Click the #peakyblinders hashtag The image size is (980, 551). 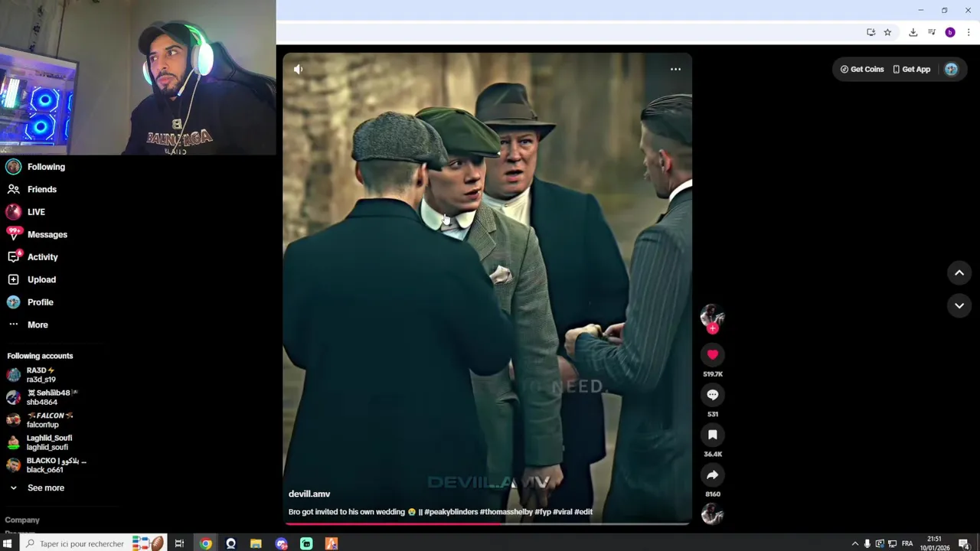tap(451, 512)
